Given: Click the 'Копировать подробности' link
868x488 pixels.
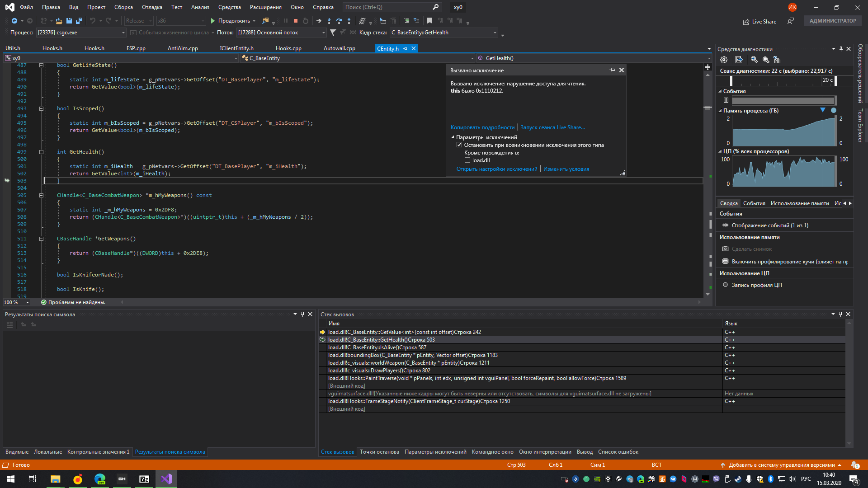Looking at the screenshot, I should 482,127.
